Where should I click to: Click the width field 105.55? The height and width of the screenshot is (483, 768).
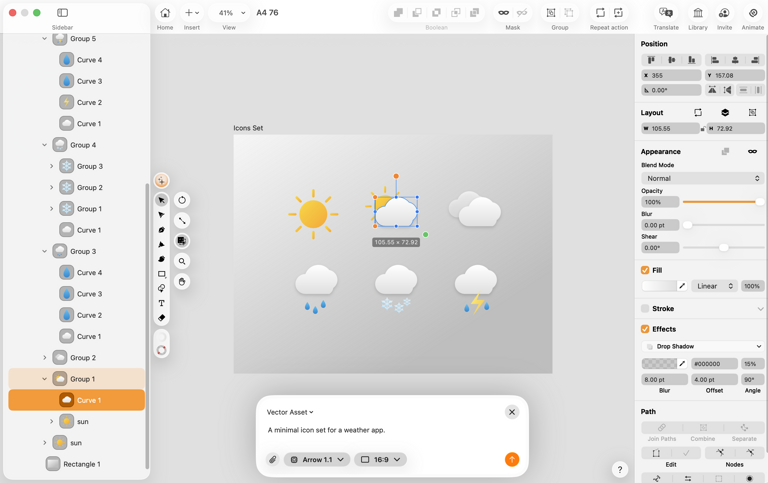(x=670, y=128)
